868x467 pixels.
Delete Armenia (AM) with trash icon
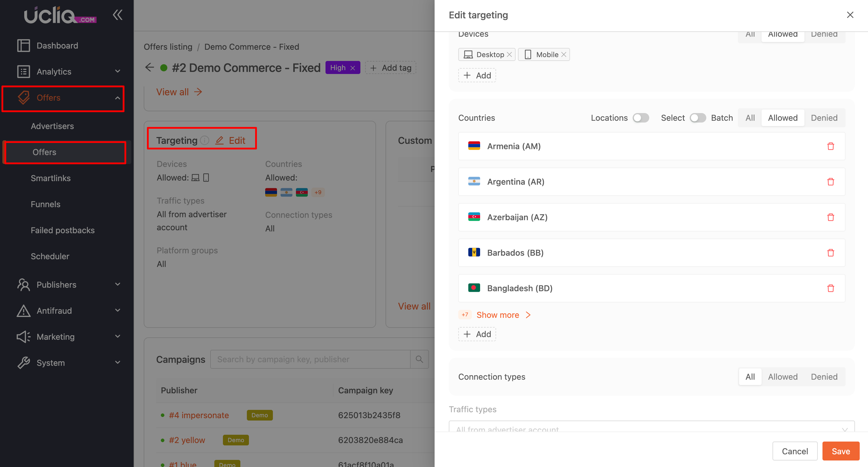point(830,146)
